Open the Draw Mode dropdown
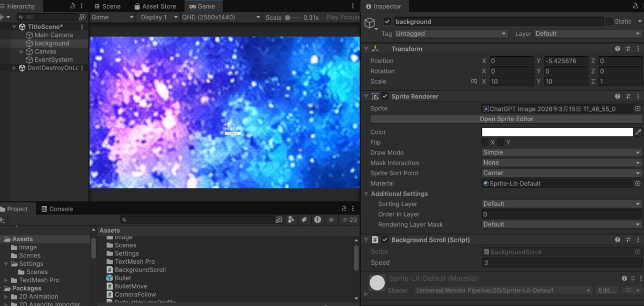Image resolution: width=644 pixels, height=306 pixels. coord(562,153)
